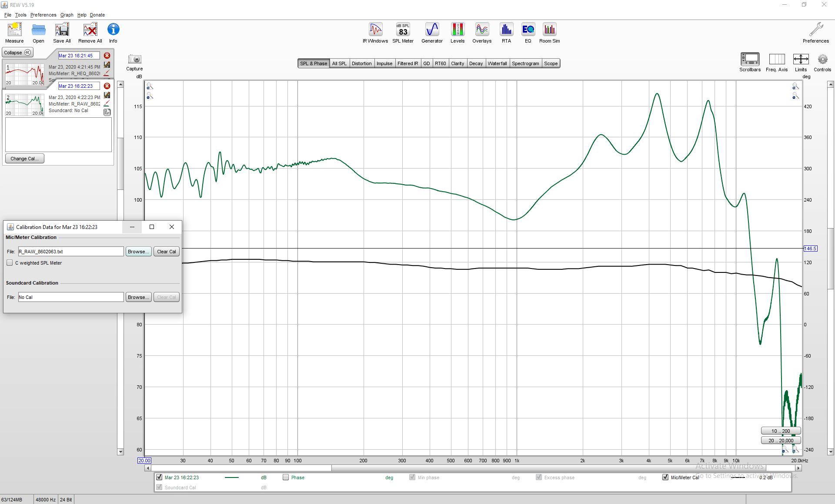Open the Help menu
This screenshot has height=504, width=835.
pyautogui.click(x=82, y=15)
